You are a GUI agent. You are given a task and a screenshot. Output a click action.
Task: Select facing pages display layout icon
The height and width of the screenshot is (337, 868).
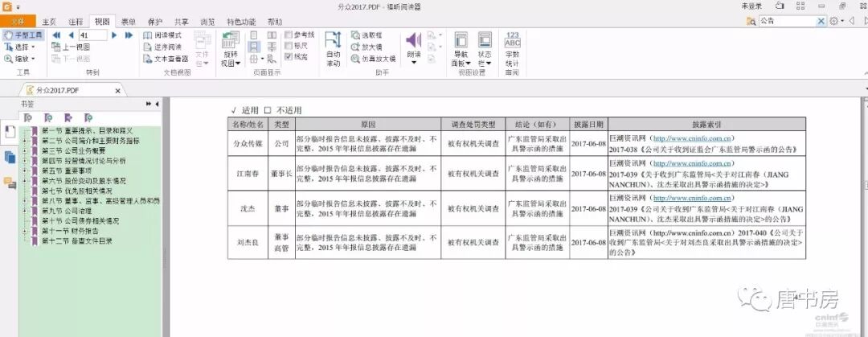coord(272,35)
